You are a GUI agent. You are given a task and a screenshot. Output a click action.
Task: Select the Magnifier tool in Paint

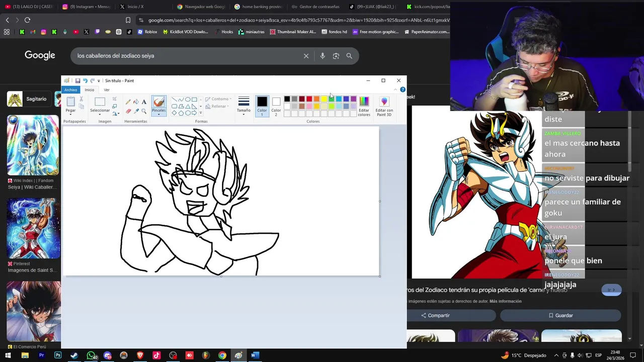point(144,111)
